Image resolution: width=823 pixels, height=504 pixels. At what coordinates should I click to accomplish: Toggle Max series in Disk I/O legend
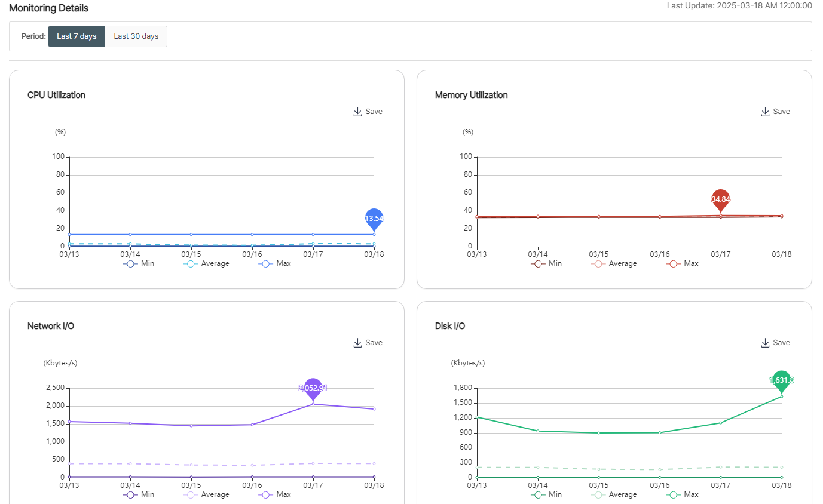(x=682, y=494)
